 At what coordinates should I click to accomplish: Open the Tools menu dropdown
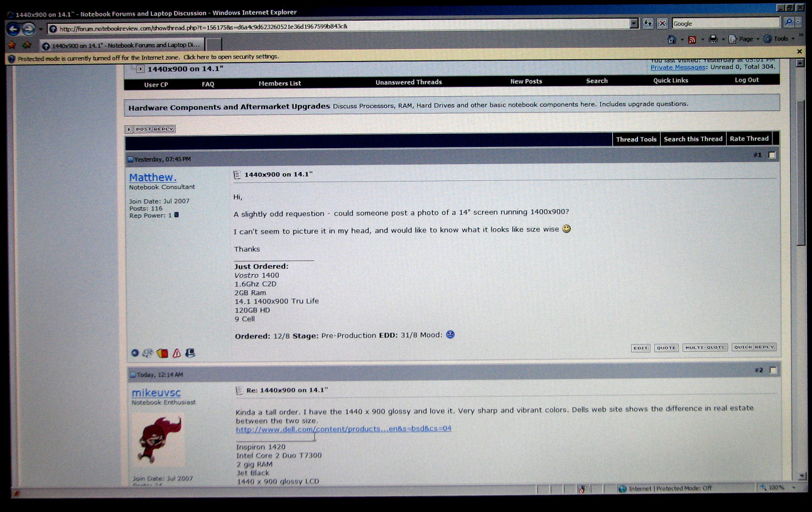click(x=792, y=39)
